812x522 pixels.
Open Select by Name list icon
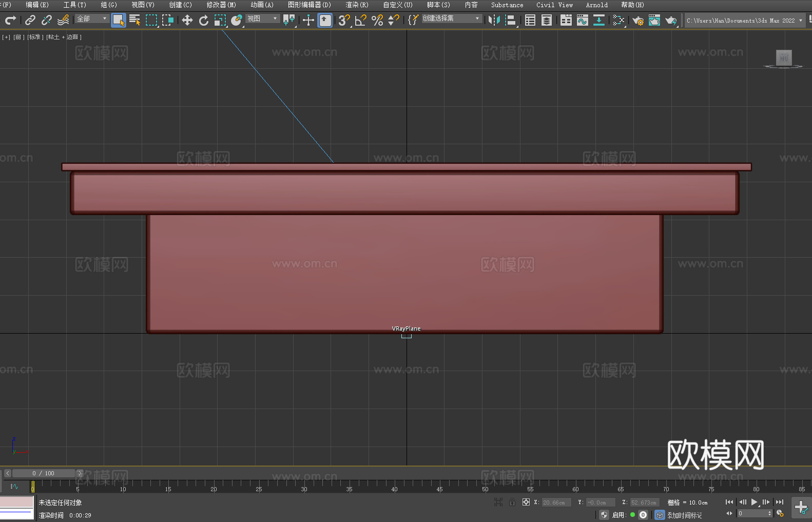tap(135, 20)
